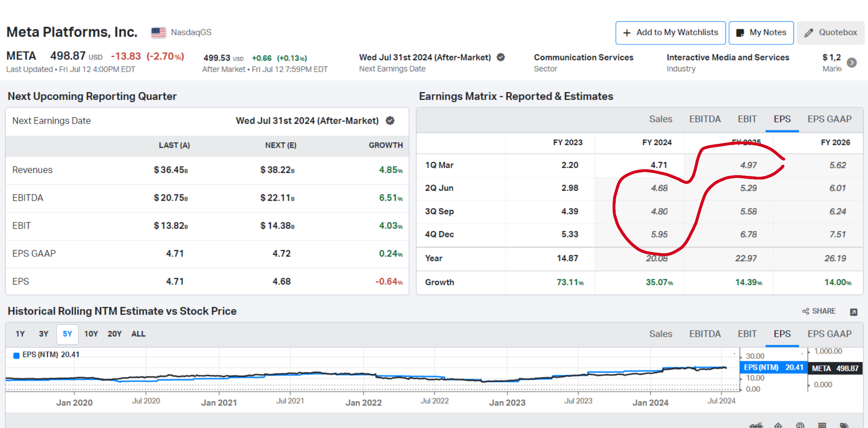Open the Quotebox
This screenshot has width=868, height=428.
831,33
